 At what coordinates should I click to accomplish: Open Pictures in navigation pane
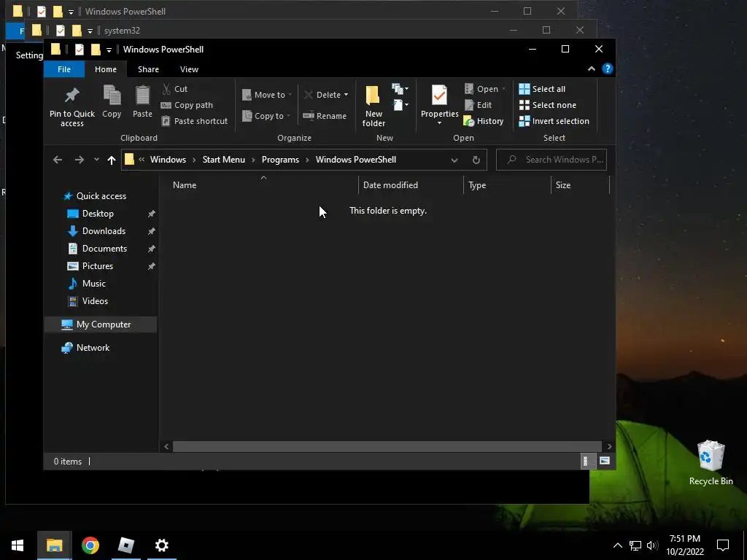point(90,266)
